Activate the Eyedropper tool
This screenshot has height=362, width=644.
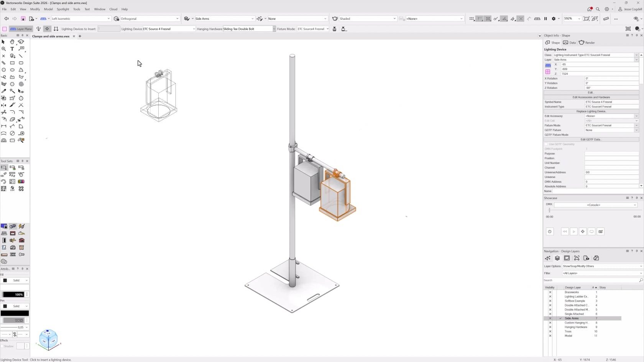click(x=4, y=91)
